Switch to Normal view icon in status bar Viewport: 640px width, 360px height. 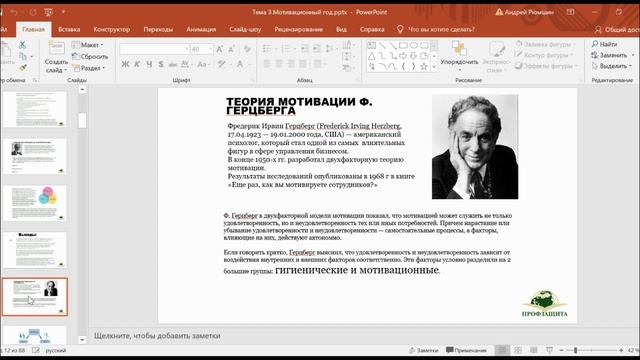click(x=502, y=350)
